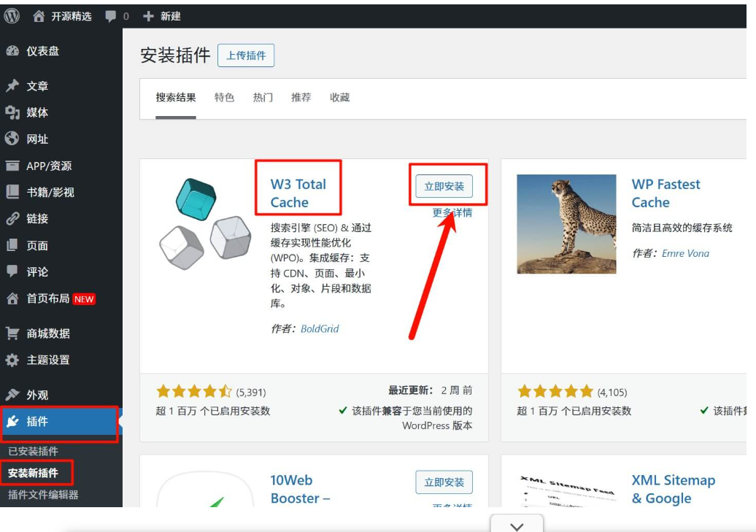Viewport: 756px width, 532px height.
Task: Open 更多详情 link for W3 Total Cache
Action: [x=452, y=212]
